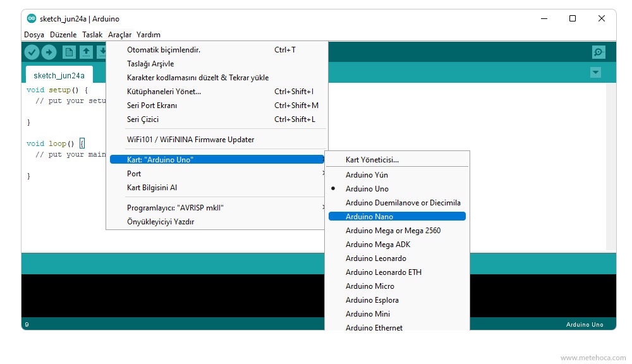Image resolution: width=632 pixels, height=364 pixels.
Task: Click the editor vertical scrollbar
Action: pos(611,166)
